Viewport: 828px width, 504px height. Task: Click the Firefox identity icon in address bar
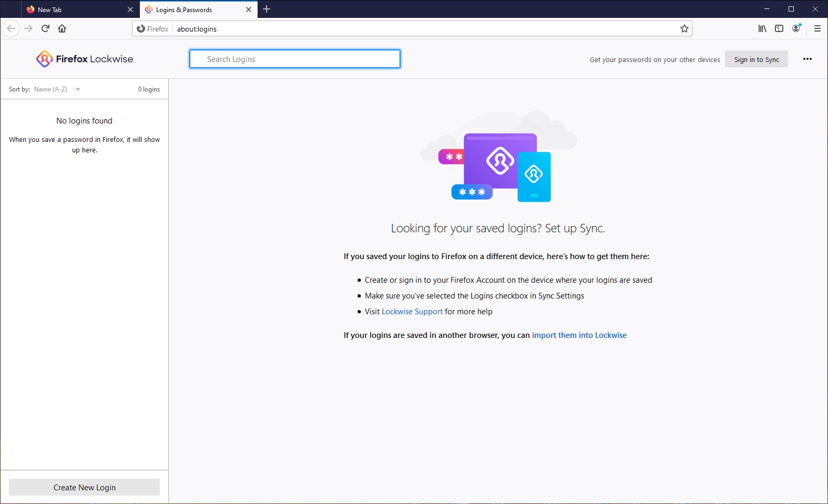point(153,29)
